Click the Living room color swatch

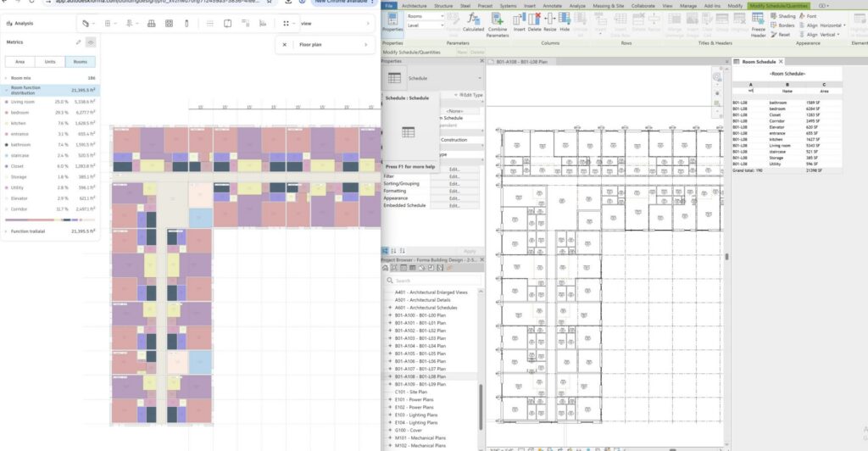tap(7, 102)
